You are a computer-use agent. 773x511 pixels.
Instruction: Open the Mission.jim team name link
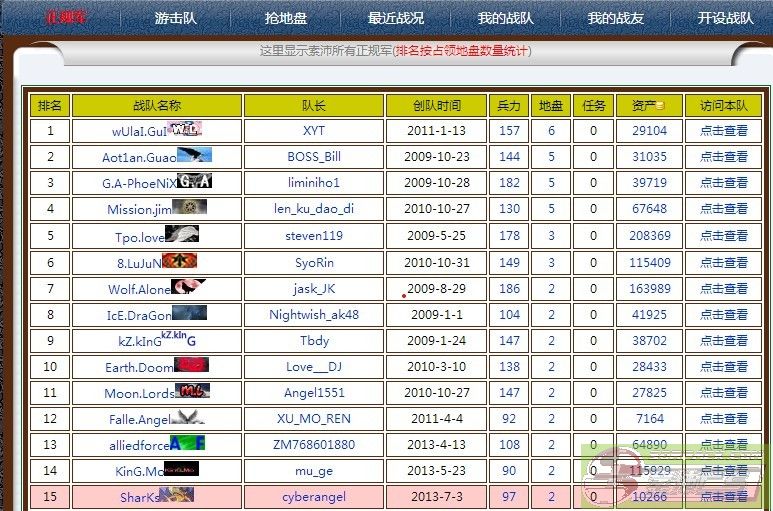pos(139,210)
